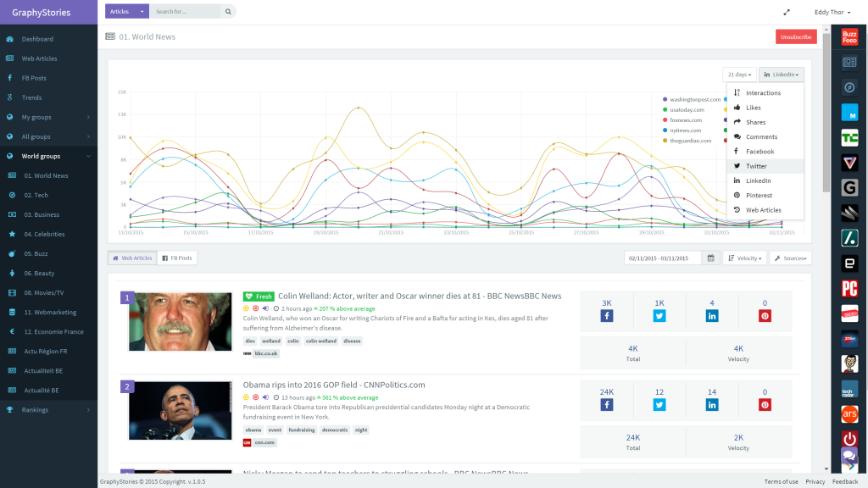Click the Unsubscribe button
The height and width of the screenshot is (488, 868).
pos(796,37)
